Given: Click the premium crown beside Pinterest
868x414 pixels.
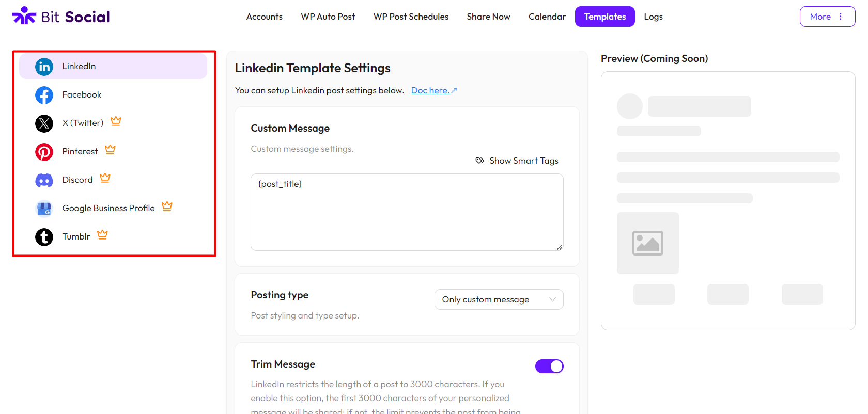Looking at the screenshot, I should 110,149.
